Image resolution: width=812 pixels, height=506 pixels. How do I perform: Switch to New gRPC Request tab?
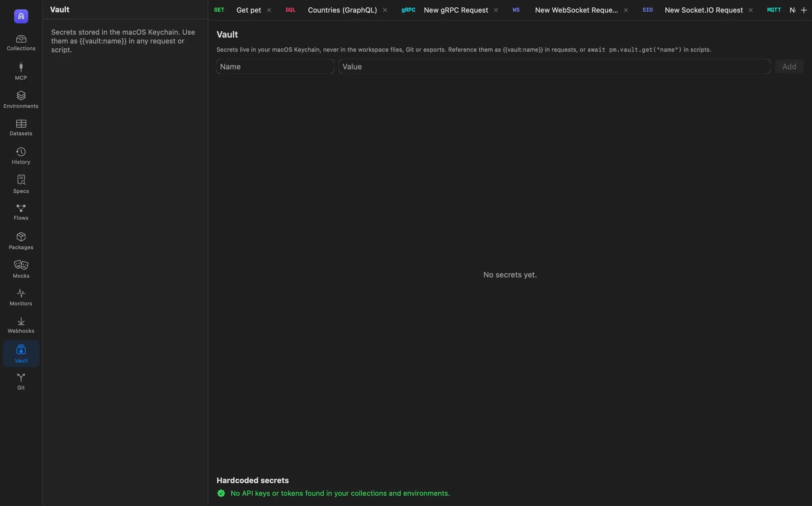[456, 10]
